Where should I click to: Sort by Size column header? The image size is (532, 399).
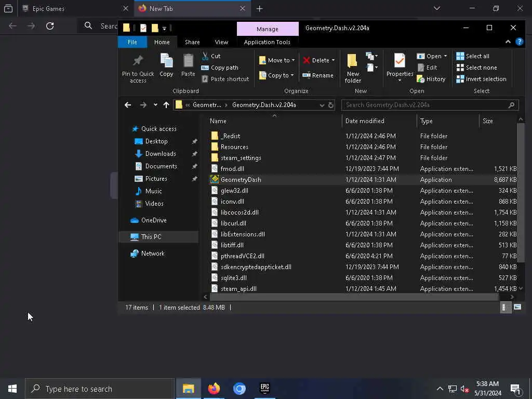click(x=487, y=121)
